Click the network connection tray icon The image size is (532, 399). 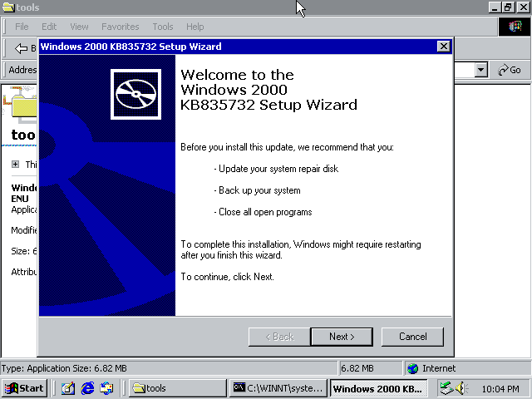pos(446,388)
